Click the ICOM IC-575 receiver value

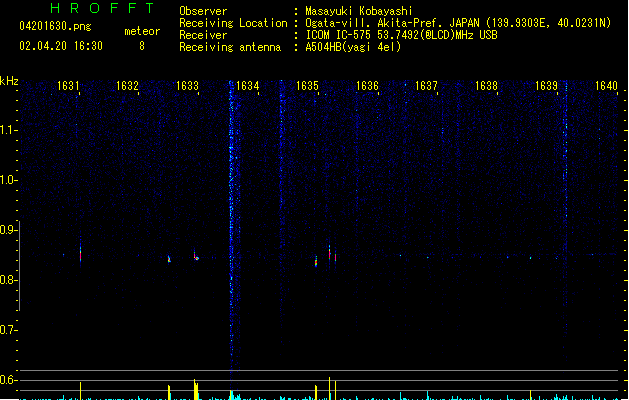tap(402, 35)
